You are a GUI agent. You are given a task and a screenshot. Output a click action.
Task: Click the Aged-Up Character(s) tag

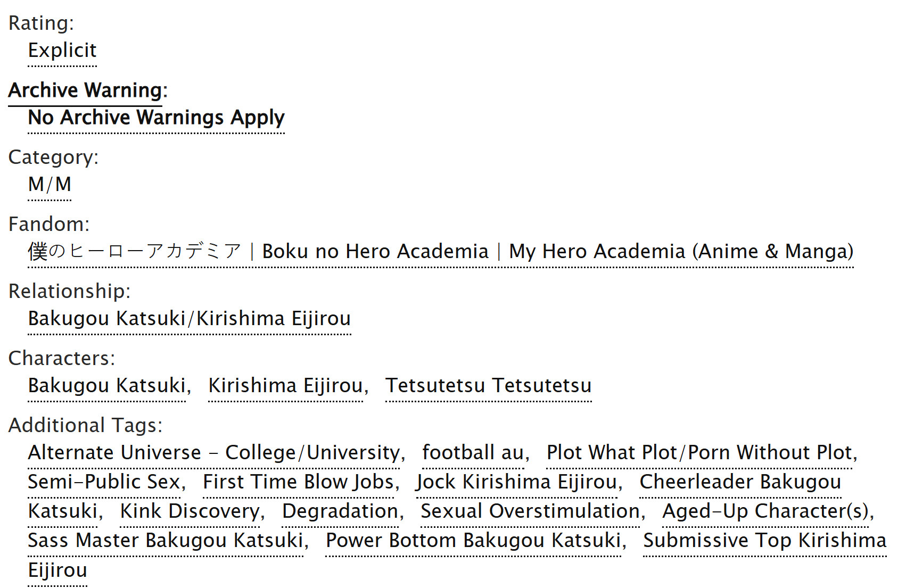765,511
